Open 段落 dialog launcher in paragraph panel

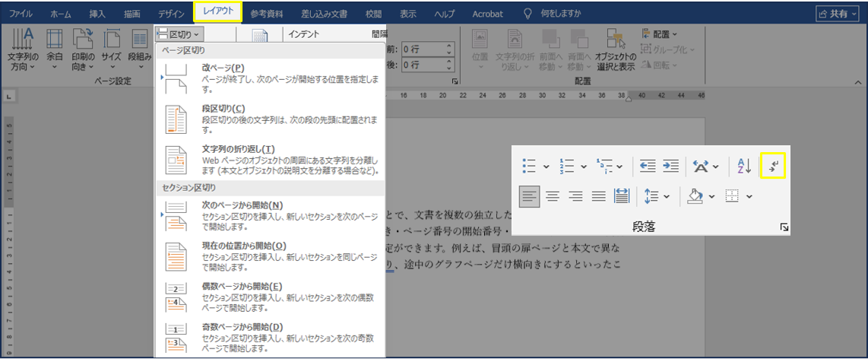(784, 227)
